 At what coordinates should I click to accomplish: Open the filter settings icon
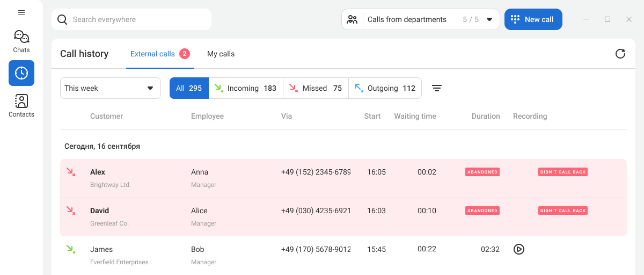(437, 88)
